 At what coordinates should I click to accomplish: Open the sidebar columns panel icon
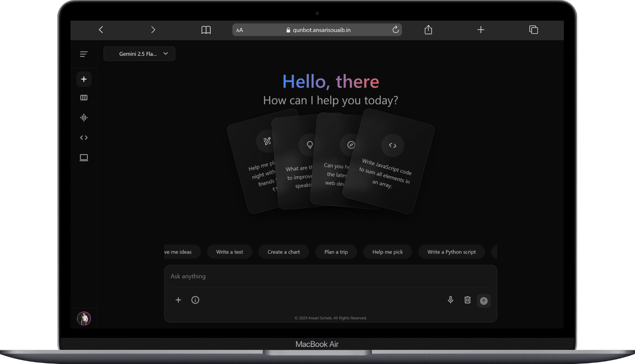84,98
